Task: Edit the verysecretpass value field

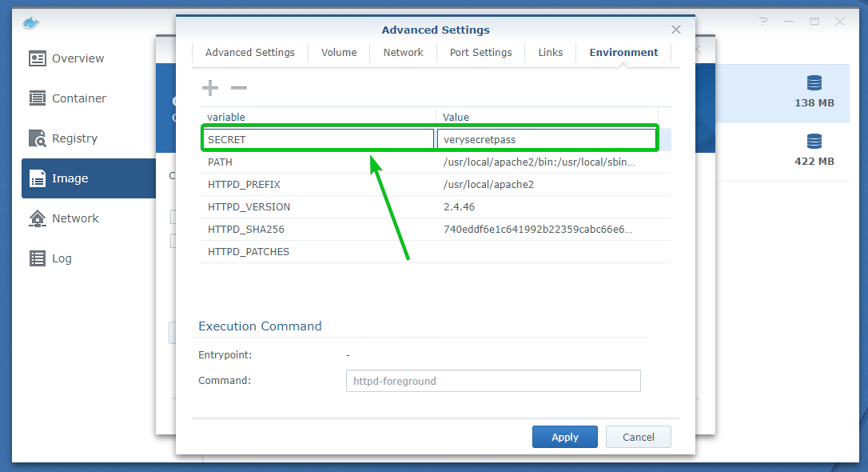Action: [546, 139]
